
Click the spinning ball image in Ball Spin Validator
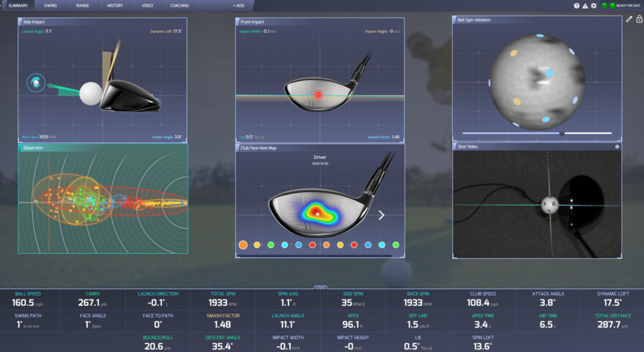pyautogui.click(x=537, y=81)
